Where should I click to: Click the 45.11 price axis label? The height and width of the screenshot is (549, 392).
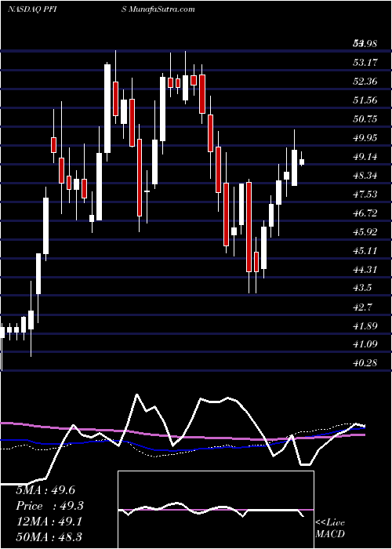point(365,251)
